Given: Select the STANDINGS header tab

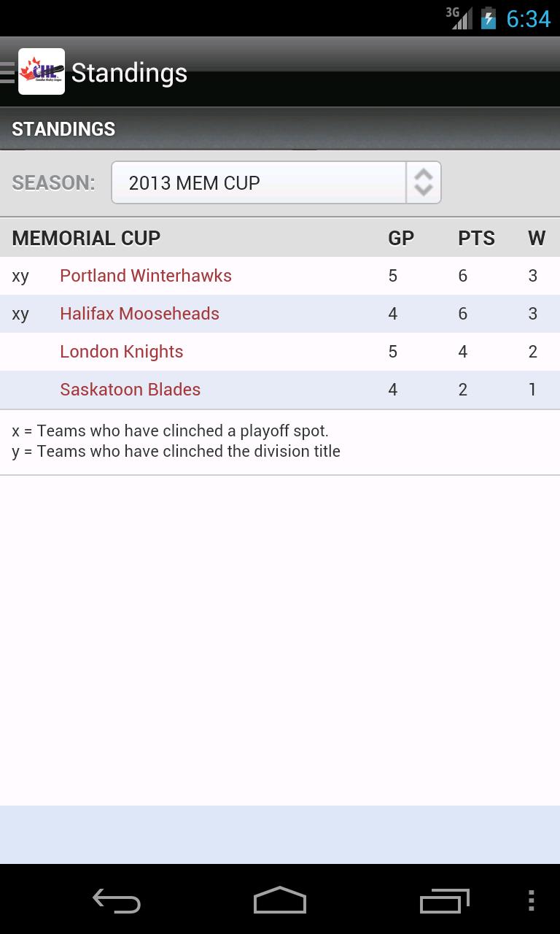Looking at the screenshot, I should 63,128.
